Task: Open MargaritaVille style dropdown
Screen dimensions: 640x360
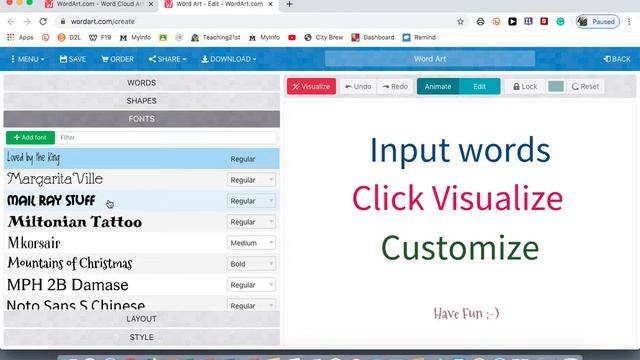Action: pos(251,180)
